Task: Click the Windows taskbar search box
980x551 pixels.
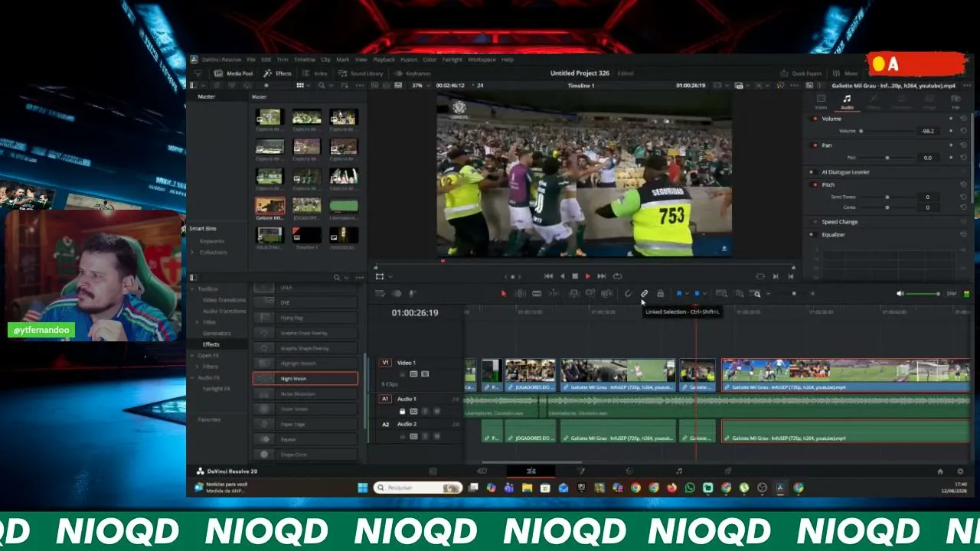Action: 418,487
